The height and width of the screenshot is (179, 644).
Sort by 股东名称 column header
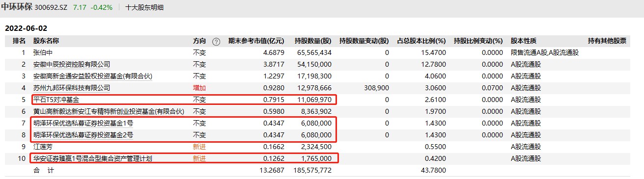pyautogui.click(x=46, y=41)
